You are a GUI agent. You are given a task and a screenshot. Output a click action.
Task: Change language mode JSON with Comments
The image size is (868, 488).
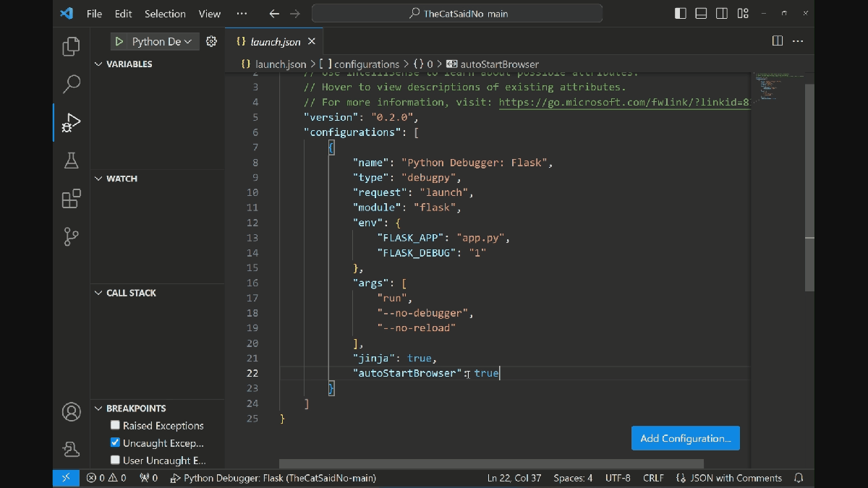[729, 478]
